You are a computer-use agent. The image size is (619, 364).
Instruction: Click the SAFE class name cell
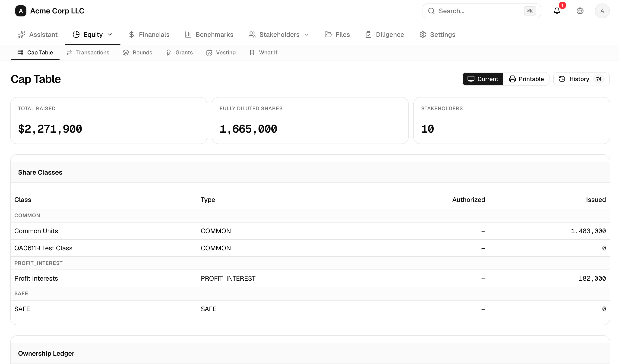(x=22, y=309)
